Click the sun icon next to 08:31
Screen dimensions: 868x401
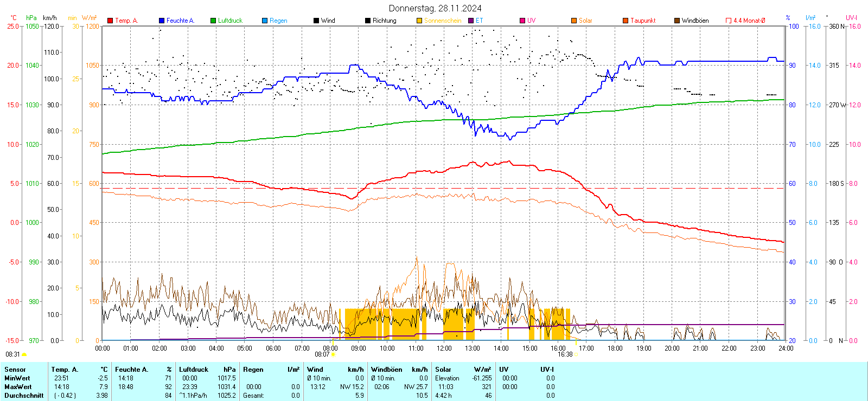24,354
